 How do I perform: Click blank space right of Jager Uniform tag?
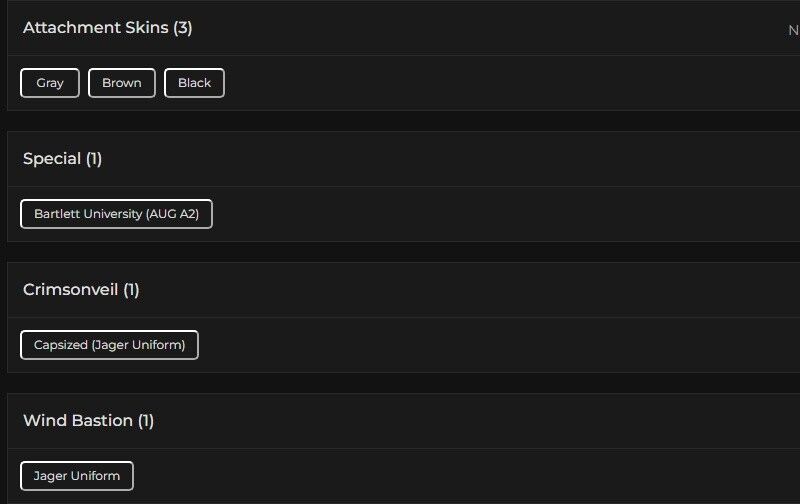tap(450, 476)
